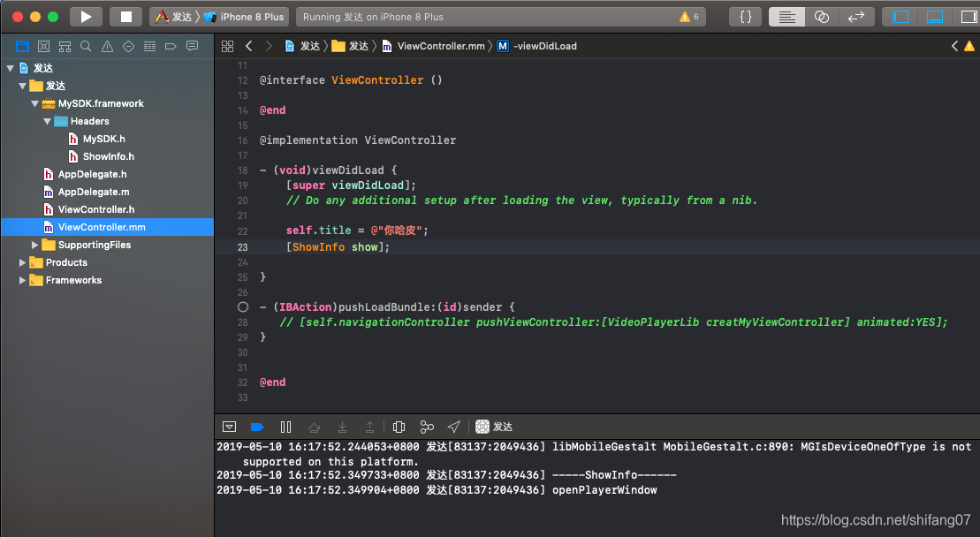This screenshot has width=980, height=537.
Task: Show the Breakpoint navigator
Action: coord(171,46)
